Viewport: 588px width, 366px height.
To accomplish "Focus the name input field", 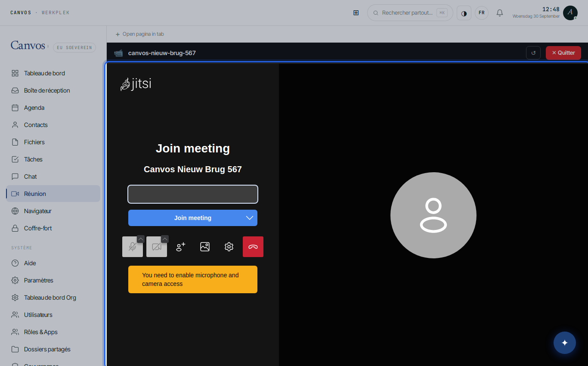I will (x=193, y=194).
